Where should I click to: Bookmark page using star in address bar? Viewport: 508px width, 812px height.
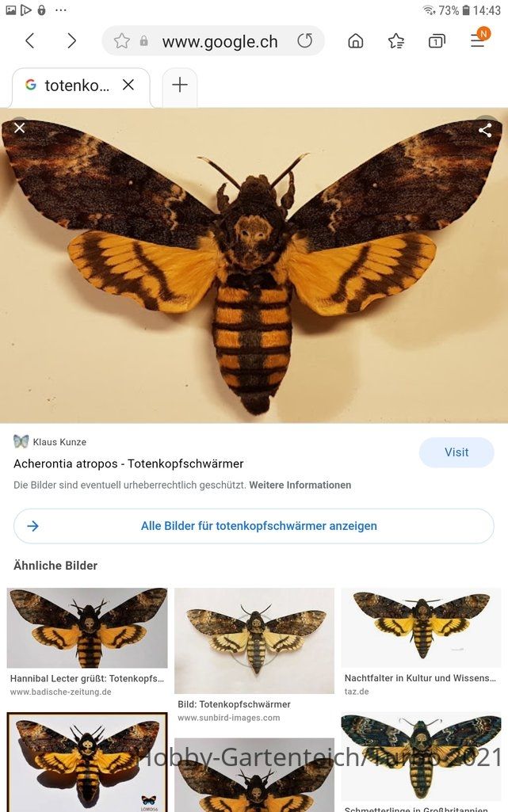[x=122, y=41]
